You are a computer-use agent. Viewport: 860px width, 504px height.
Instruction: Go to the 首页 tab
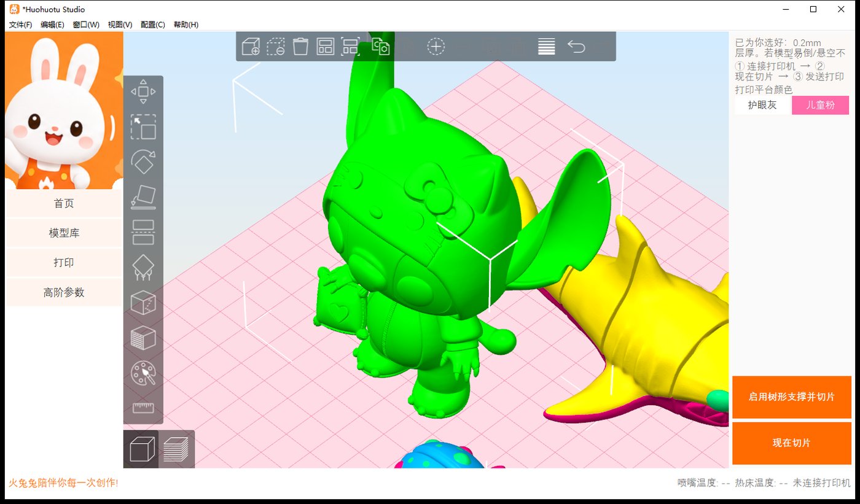point(64,203)
